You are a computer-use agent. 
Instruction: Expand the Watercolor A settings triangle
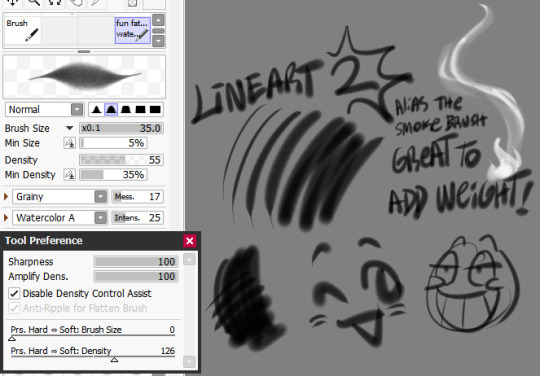coord(6,218)
